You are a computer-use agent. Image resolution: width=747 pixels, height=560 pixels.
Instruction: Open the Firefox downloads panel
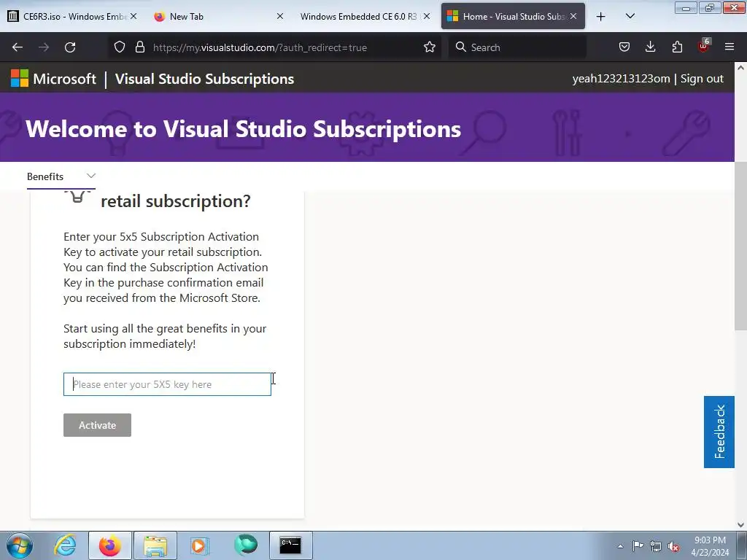(x=650, y=47)
